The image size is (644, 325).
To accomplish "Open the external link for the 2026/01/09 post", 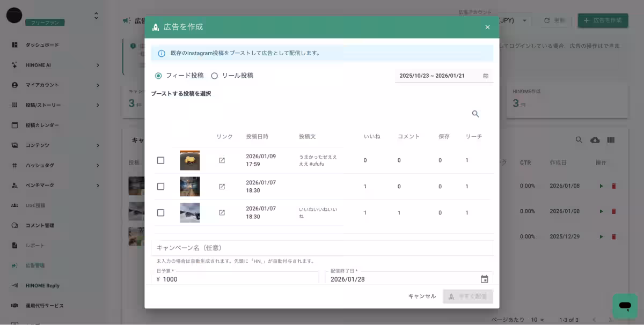I will point(223,159).
